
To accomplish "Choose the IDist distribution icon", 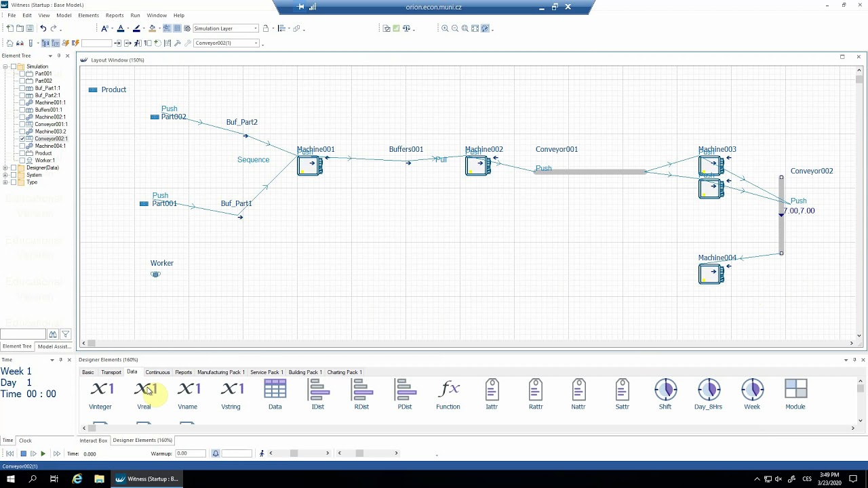I will point(319,389).
